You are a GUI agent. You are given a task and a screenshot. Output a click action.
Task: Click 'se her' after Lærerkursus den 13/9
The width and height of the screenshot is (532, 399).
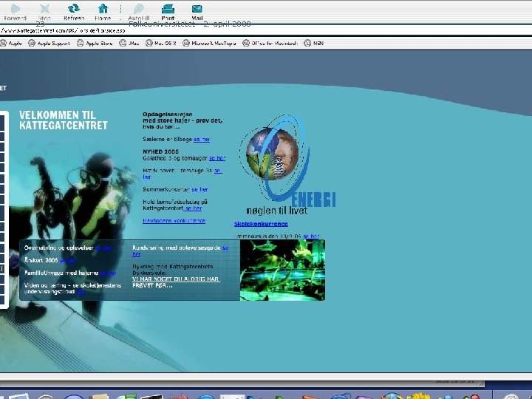pyautogui.click(x=311, y=236)
